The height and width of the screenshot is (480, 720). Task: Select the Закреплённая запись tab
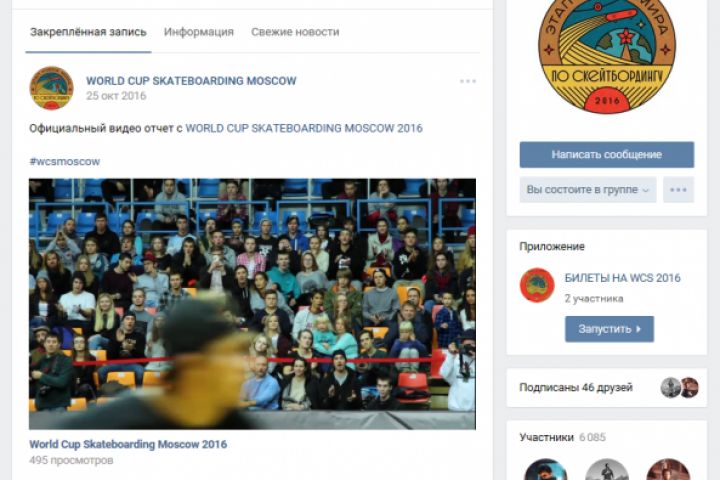(x=88, y=32)
